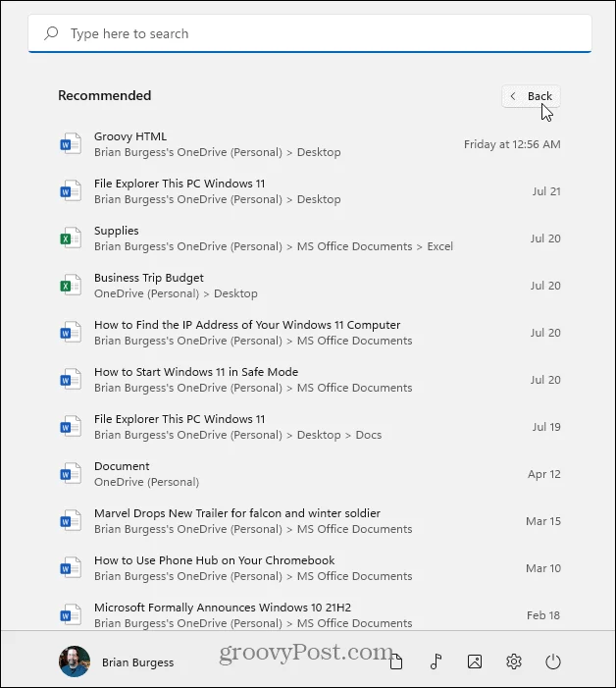Open the Documents folder icon in the bottom bar
The height and width of the screenshot is (688, 616).
(x=396, y=662)
